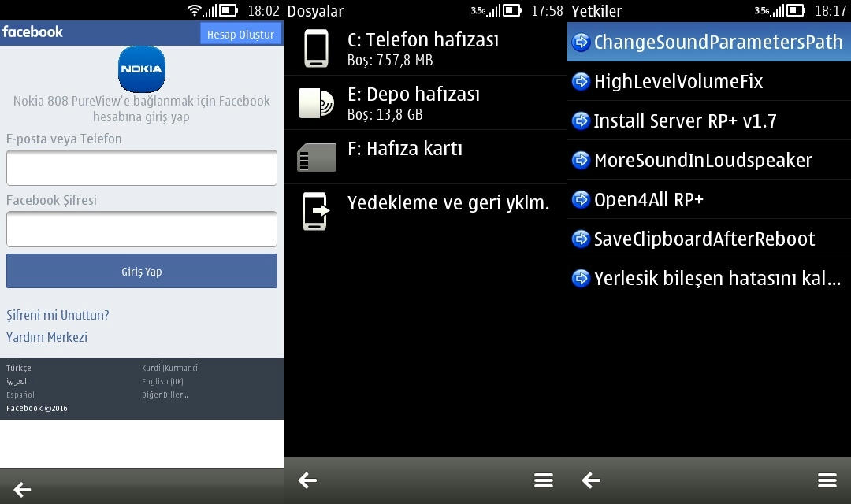
Task: Tap the Nokia logo icon on Facebook login
Action: (x=142, y=69)
